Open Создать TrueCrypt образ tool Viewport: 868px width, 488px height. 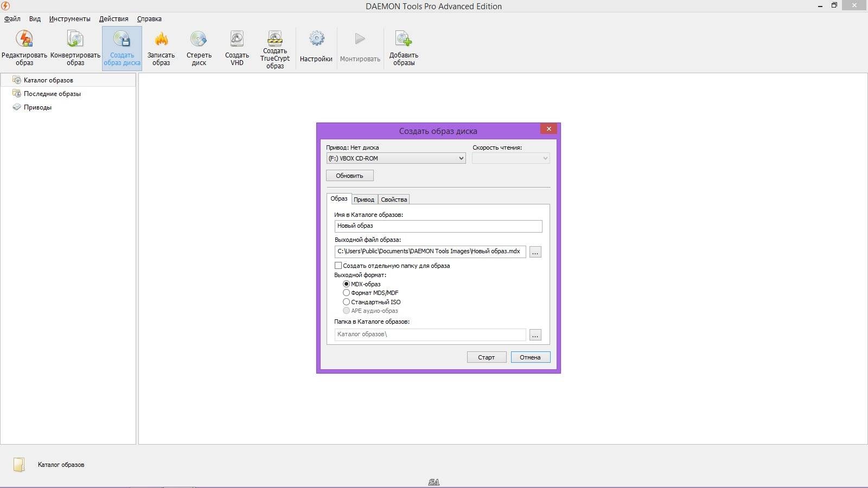pos(275,49)
